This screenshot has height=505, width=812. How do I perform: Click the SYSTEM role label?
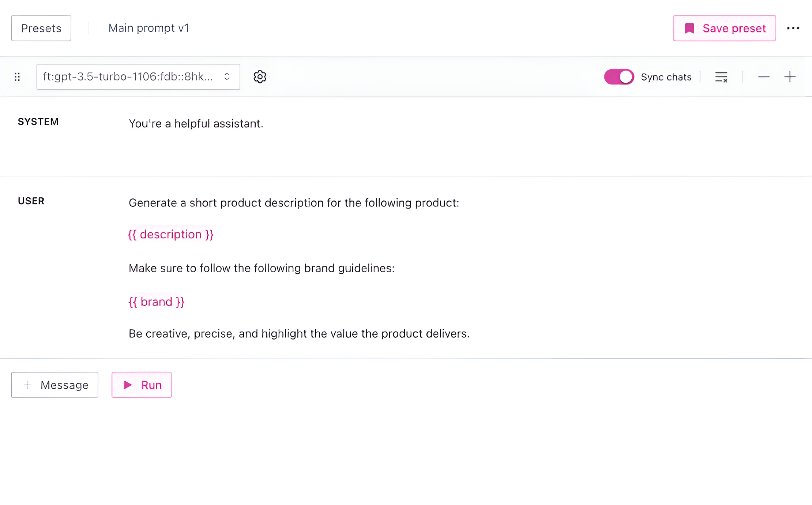pos(38,122)
